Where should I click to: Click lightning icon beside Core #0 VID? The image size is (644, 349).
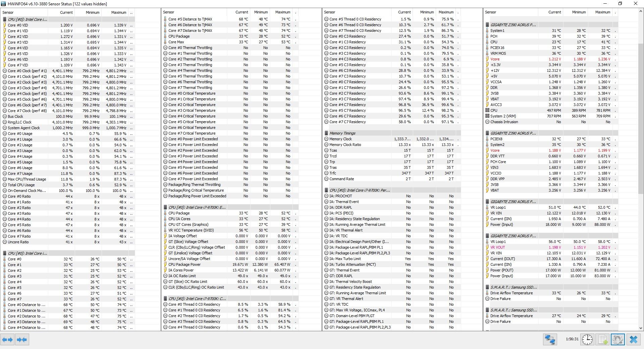coord(5,25)
